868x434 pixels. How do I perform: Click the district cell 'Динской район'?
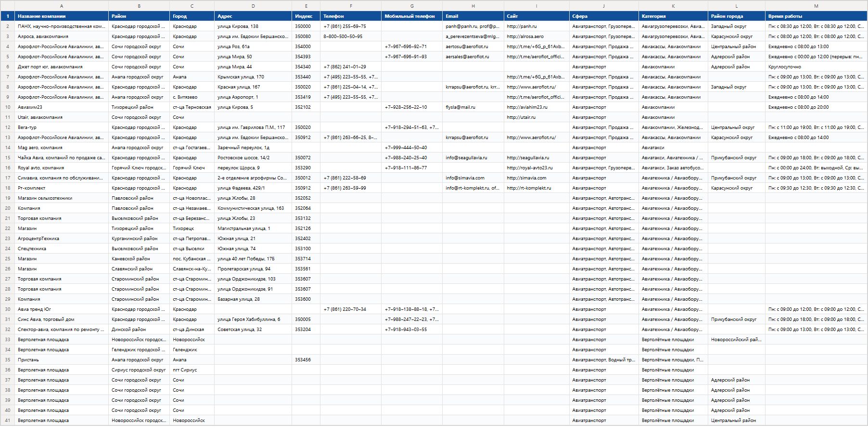click(x=139, y=329)
